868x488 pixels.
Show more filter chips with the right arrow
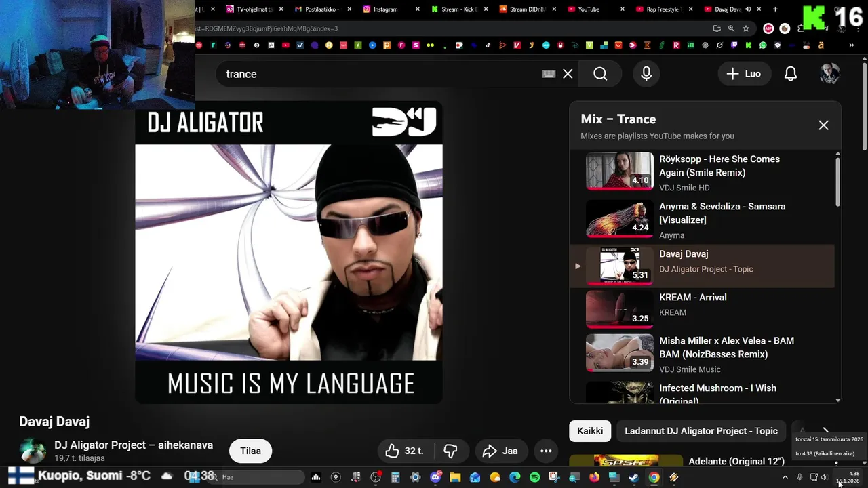click(825, 431)
